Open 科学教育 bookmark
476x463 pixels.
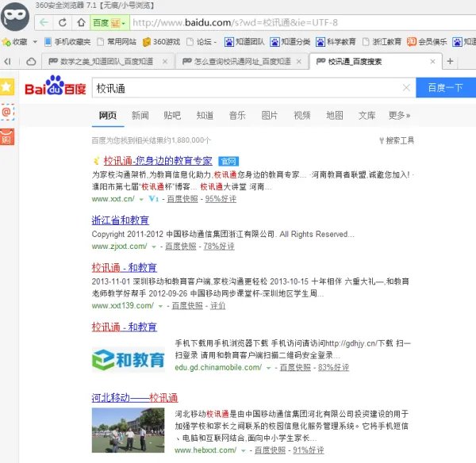336,41
